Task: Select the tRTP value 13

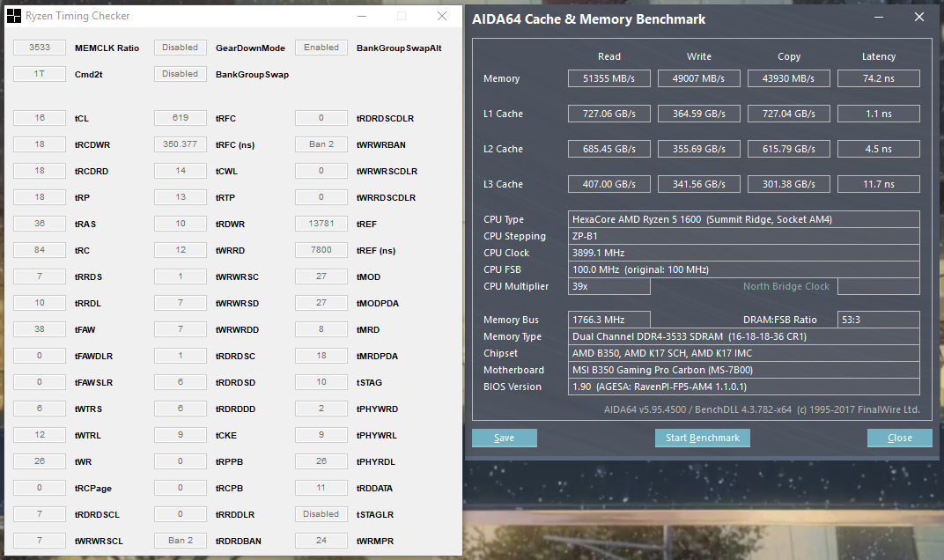Action: point(181,197)
